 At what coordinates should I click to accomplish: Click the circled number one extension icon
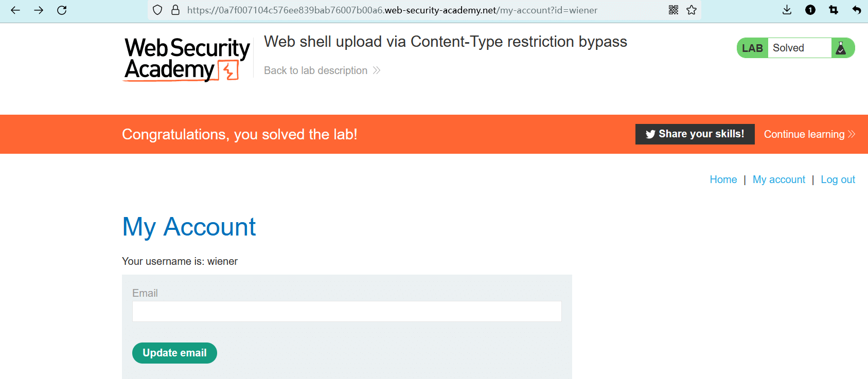pos(810,10)
